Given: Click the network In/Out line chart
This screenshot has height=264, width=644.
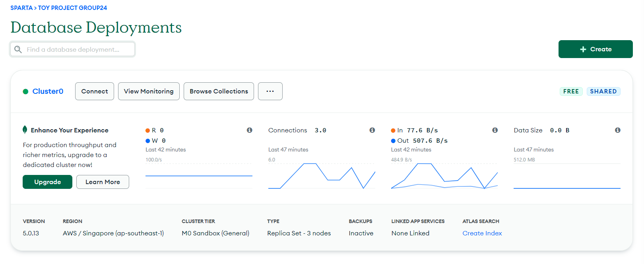Looking at the screenshot, I should (444, 176).
